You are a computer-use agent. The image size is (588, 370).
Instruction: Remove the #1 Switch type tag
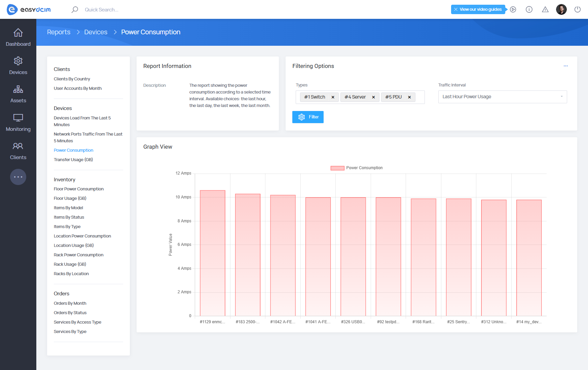[x=333, y=97]
